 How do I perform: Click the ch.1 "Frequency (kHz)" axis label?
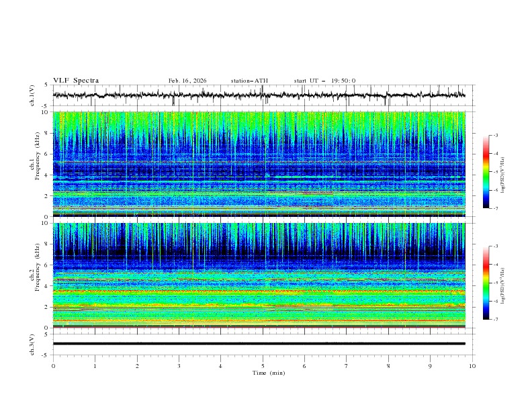point(38,155)
